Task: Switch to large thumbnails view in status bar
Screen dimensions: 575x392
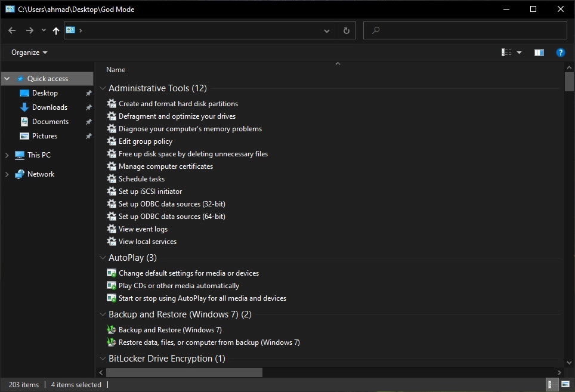Action: 565,384
